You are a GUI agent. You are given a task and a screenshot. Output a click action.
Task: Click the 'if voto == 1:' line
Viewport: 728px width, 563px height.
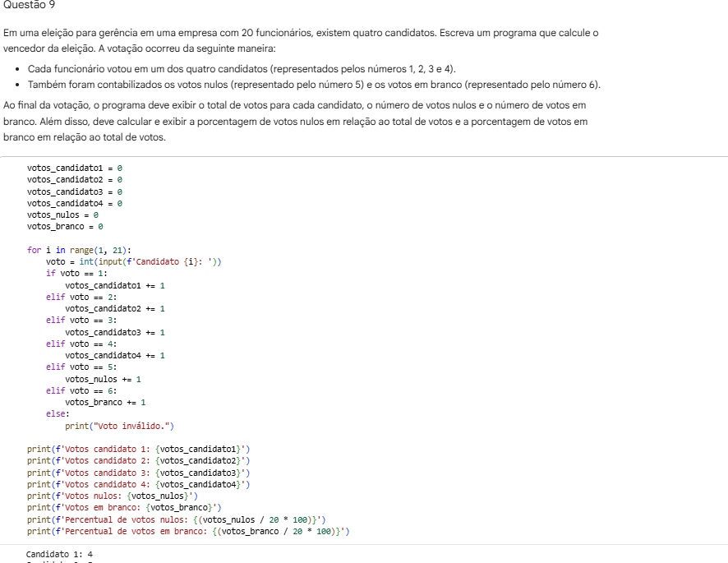click(76, 274)
